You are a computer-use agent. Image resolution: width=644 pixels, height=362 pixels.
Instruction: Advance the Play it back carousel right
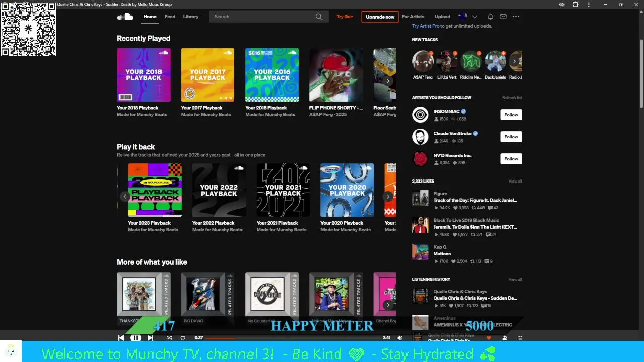(x=388, y=196)
